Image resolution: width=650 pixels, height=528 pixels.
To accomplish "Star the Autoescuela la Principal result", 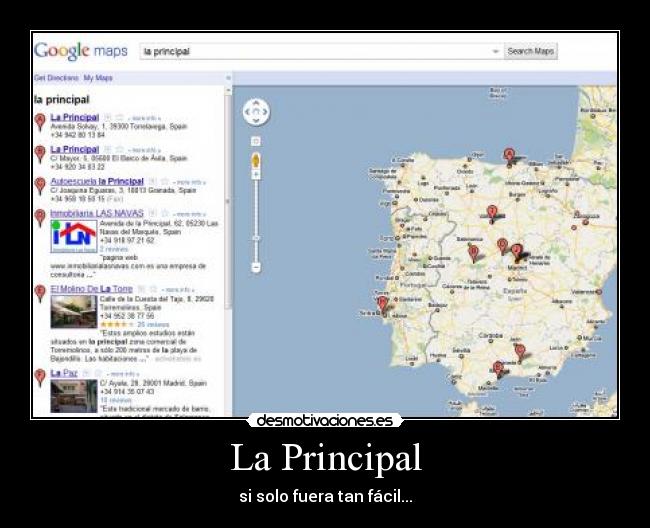I will [165, 182].
